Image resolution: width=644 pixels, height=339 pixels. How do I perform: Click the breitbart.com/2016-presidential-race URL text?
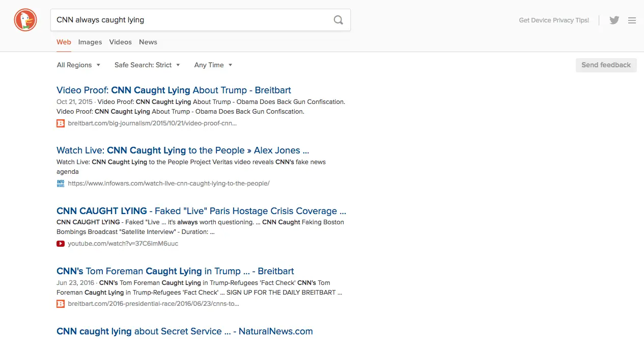pyautogui.click(x=153, y=304)
